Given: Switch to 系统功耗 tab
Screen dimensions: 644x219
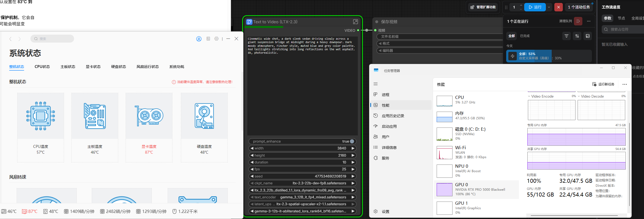Looking at the screenshot, I should tap(177, 67).
